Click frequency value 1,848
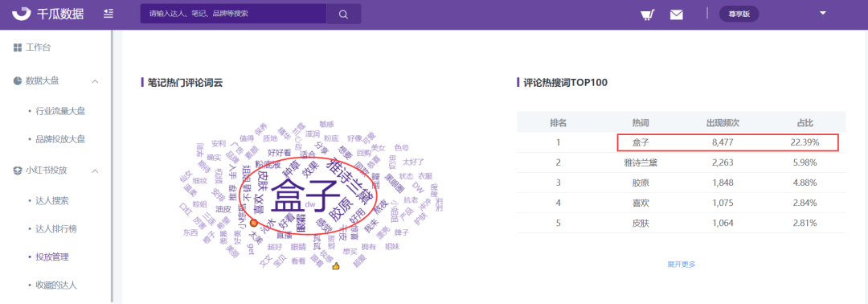The image size is (868, 304). click(723, 183)
